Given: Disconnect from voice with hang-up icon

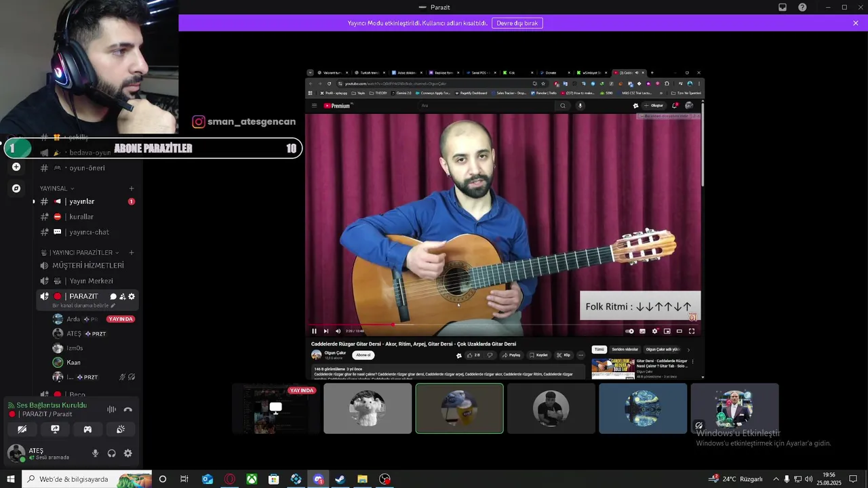Looking at the screenshot, I should coord(127,409).
